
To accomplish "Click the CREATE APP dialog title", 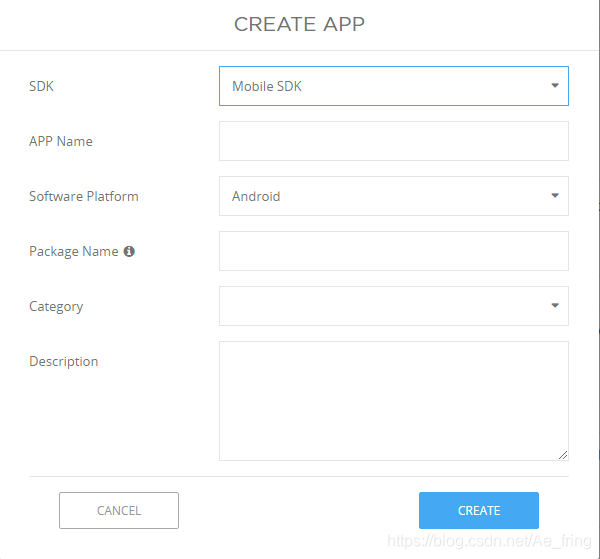I will (299, 24).
